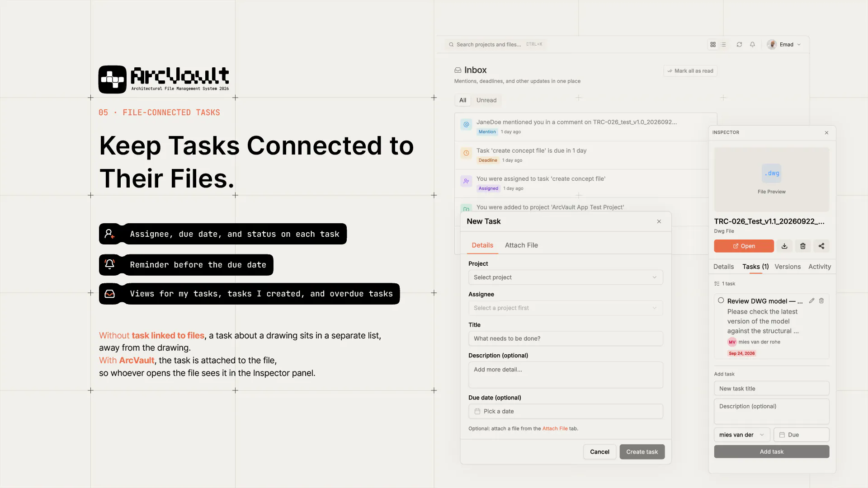Click the New task title field

[772, 389]
